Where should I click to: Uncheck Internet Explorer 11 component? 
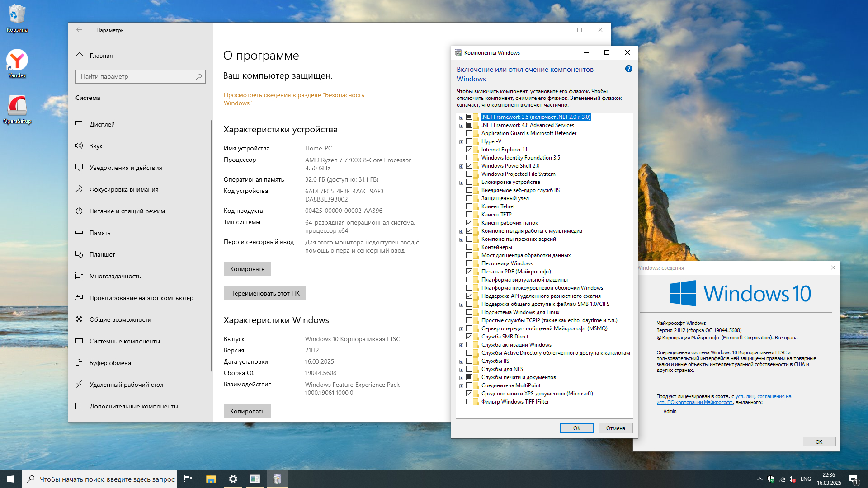469,150
